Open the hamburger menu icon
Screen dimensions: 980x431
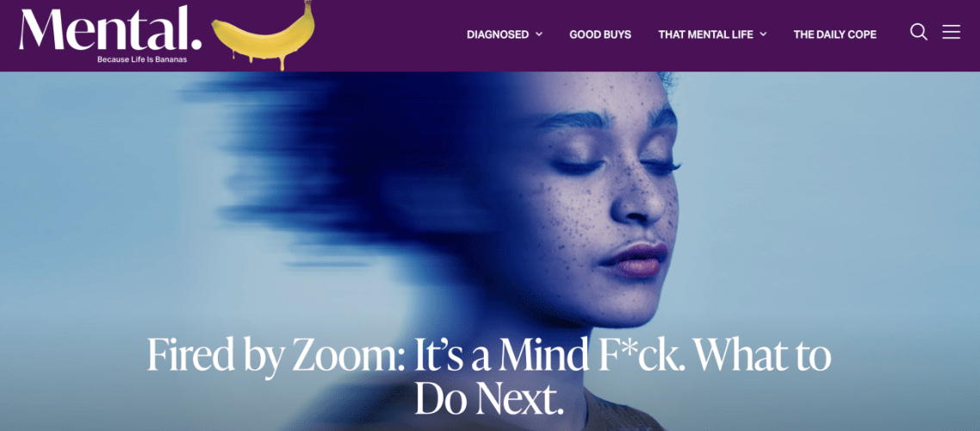(952, 32)
